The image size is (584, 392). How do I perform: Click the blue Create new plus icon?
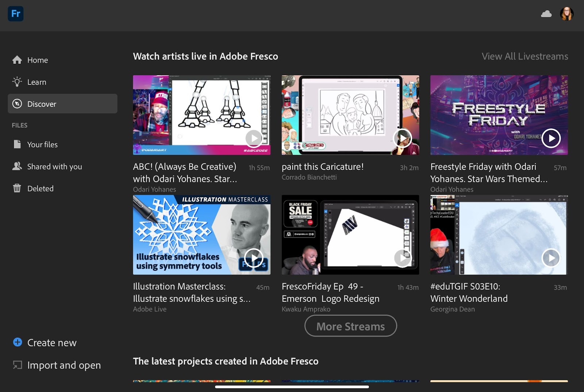point(18,342)
